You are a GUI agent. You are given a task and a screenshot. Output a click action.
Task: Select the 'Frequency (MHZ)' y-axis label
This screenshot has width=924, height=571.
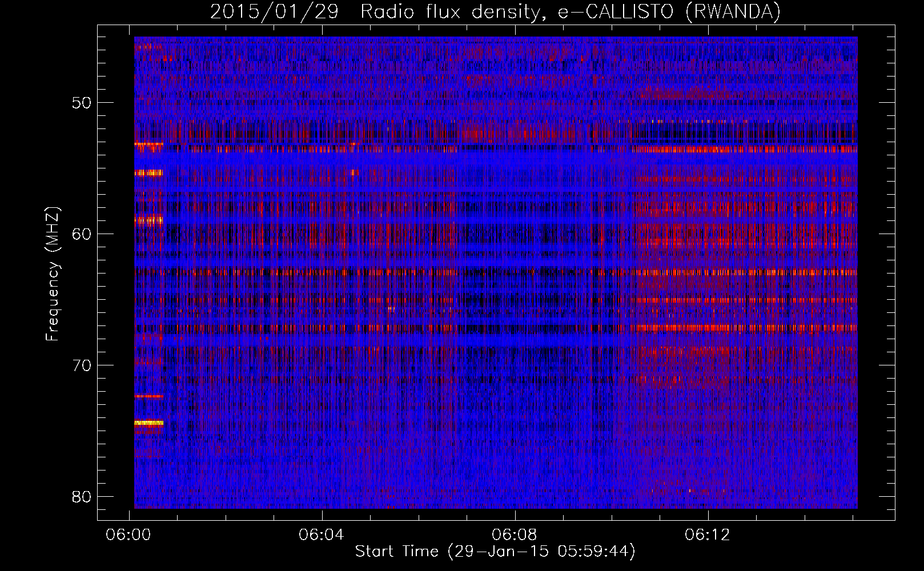tap(52, 274)
